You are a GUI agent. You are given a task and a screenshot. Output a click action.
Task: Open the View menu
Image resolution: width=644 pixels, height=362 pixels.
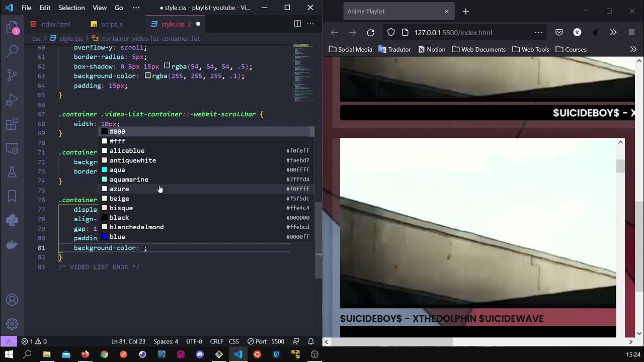click(100, 8)
